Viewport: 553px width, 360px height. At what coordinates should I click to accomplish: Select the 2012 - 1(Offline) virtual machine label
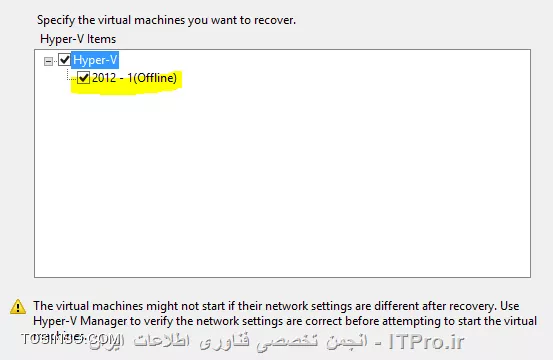[x=134, y=78]
